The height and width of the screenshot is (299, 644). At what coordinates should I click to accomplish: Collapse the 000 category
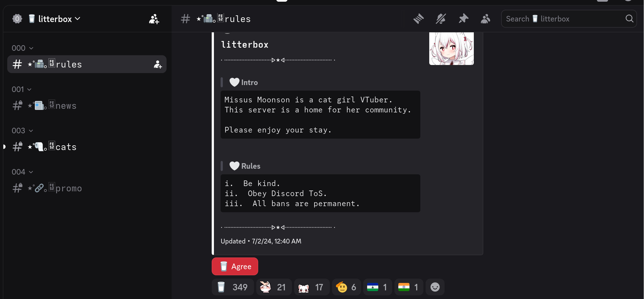(23, 48)
